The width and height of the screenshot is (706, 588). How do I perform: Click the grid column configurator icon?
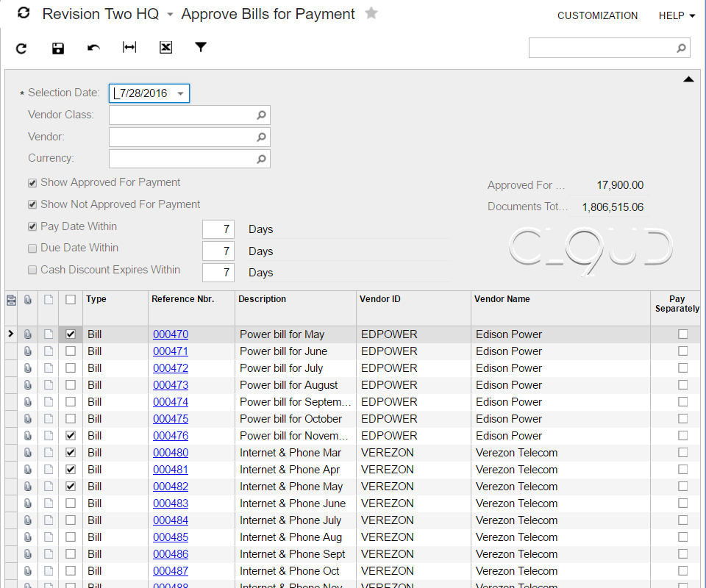(x=11, y=300)
